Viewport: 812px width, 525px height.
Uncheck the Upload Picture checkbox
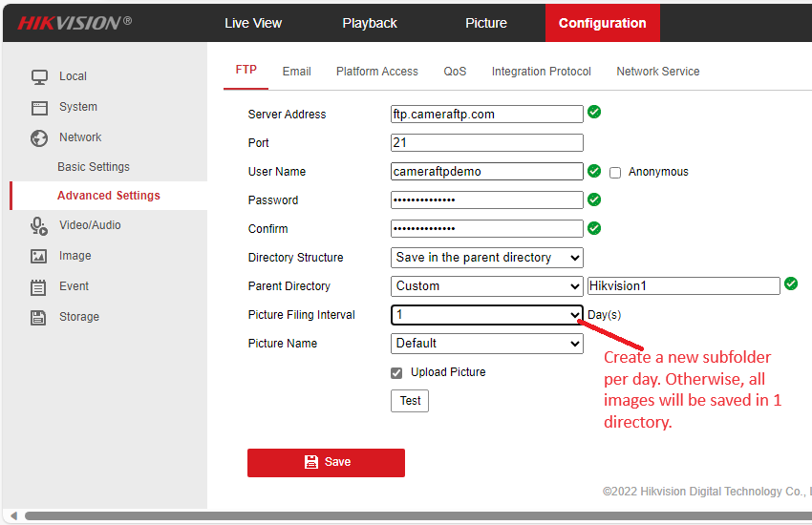tap(396, 372)
